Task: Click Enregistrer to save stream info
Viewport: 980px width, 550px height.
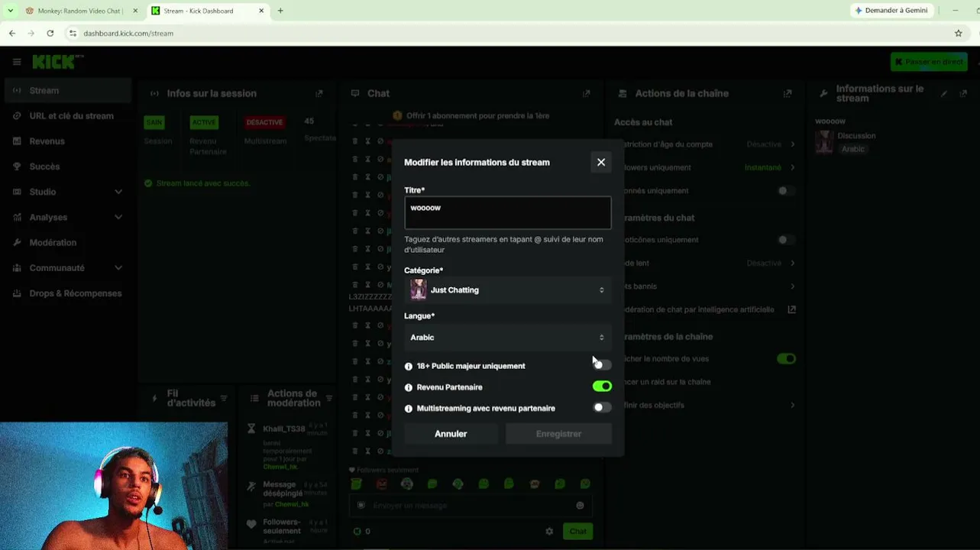Action: [x=558, y=434]
